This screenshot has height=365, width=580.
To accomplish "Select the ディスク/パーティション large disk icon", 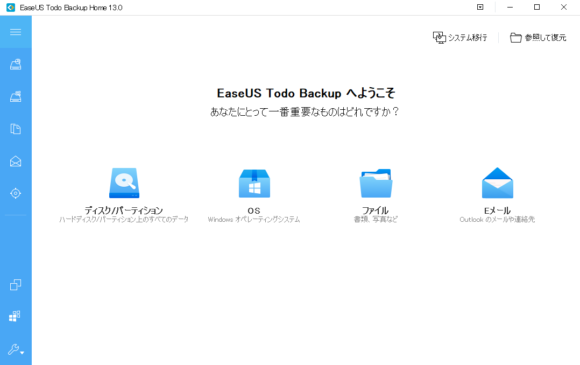I will click(124, 183).
